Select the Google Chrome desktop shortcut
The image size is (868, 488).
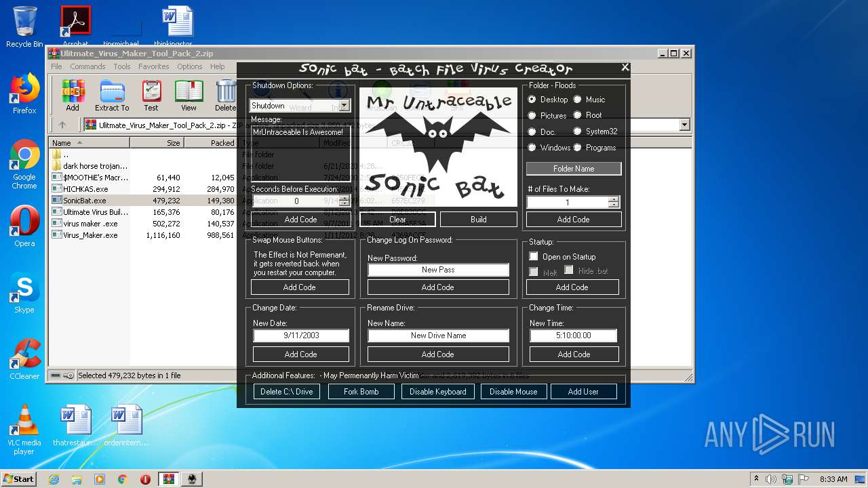click(24, 165)
